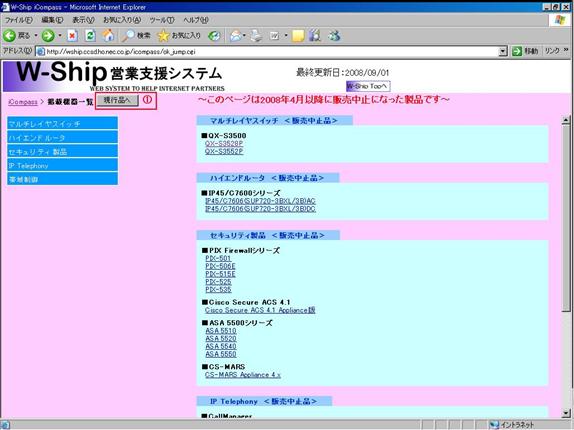Viewport: 574px width, 430px height.
Task: Go back with the green Back arrow
Action: point(9,35)
